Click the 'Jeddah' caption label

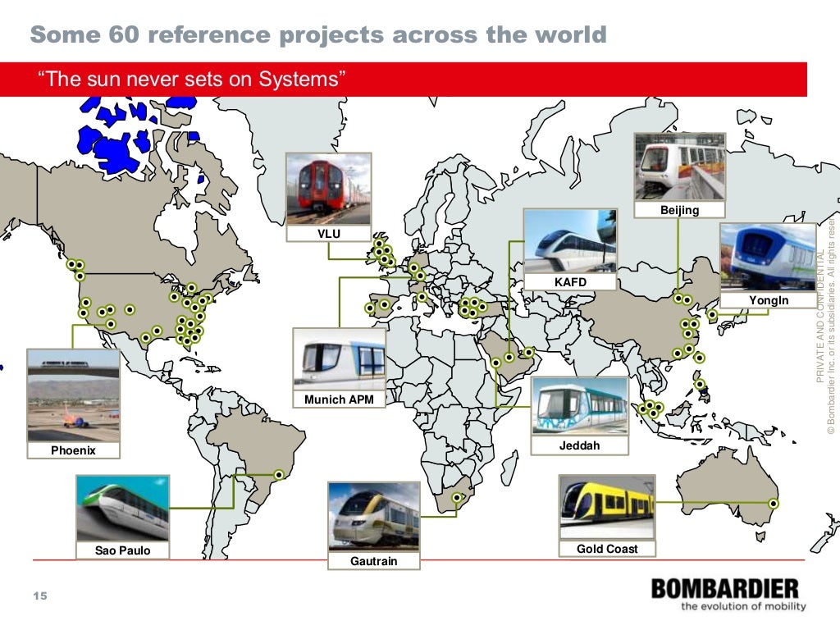(580, 445)
